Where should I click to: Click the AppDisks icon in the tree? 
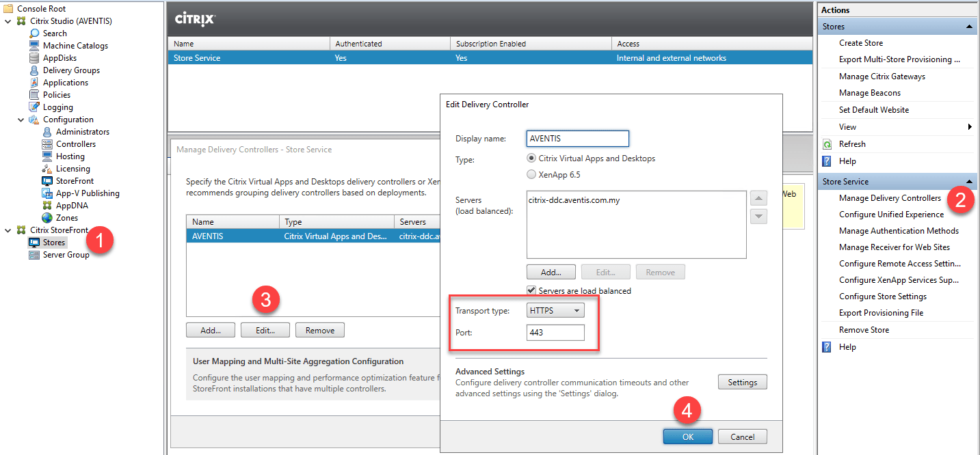click(34, 58)
